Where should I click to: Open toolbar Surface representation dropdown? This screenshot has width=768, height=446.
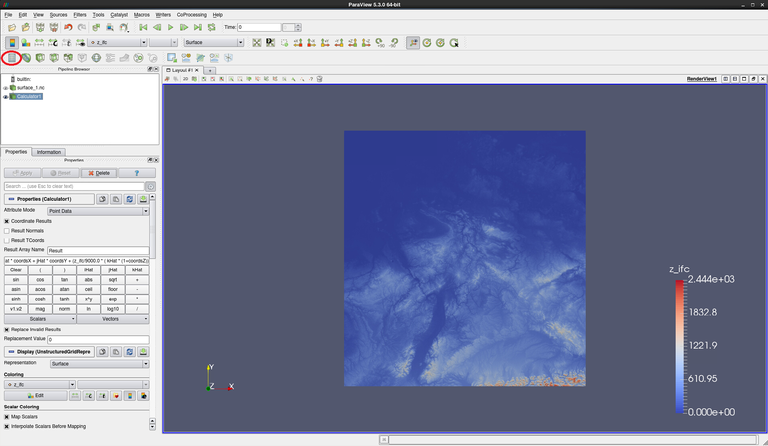[214, 43]
